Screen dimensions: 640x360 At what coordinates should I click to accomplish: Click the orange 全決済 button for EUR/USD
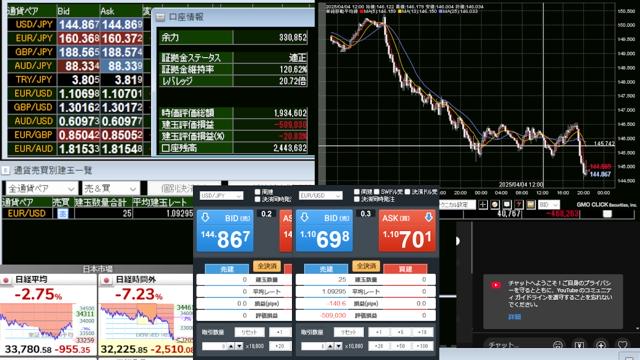tap(366, 266)
